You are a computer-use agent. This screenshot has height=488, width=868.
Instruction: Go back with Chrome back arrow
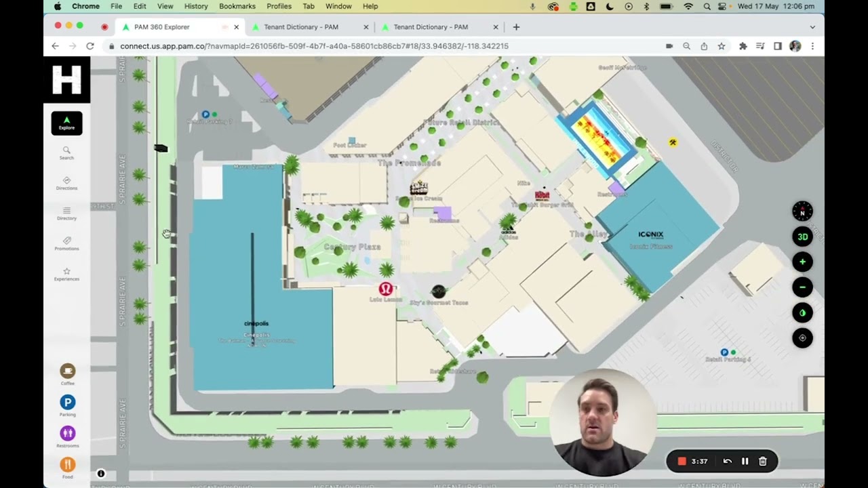(x=55, y=46)
